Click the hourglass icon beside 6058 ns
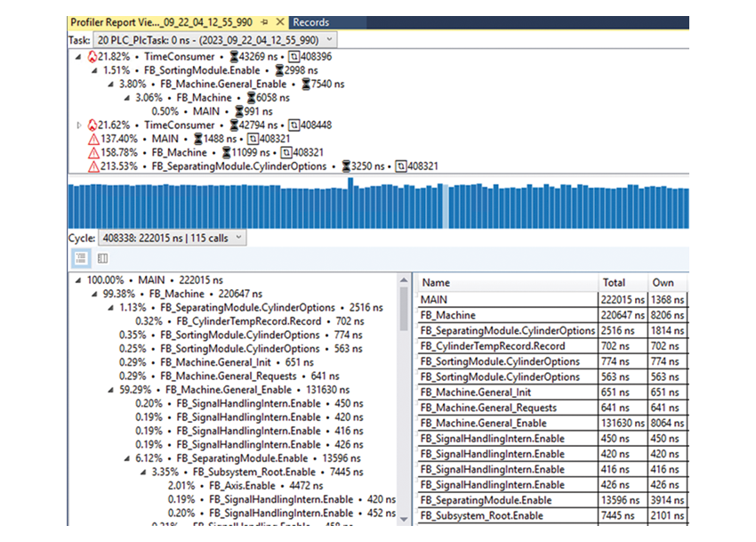The height and width of the screenshot is (542, 756). pyautogui.click(x=251, y=98)
